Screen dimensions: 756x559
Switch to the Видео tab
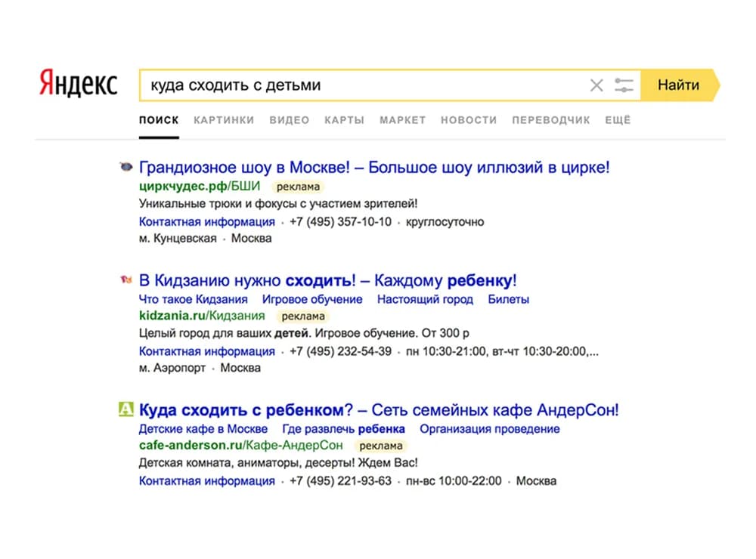(x=290, y=120)
